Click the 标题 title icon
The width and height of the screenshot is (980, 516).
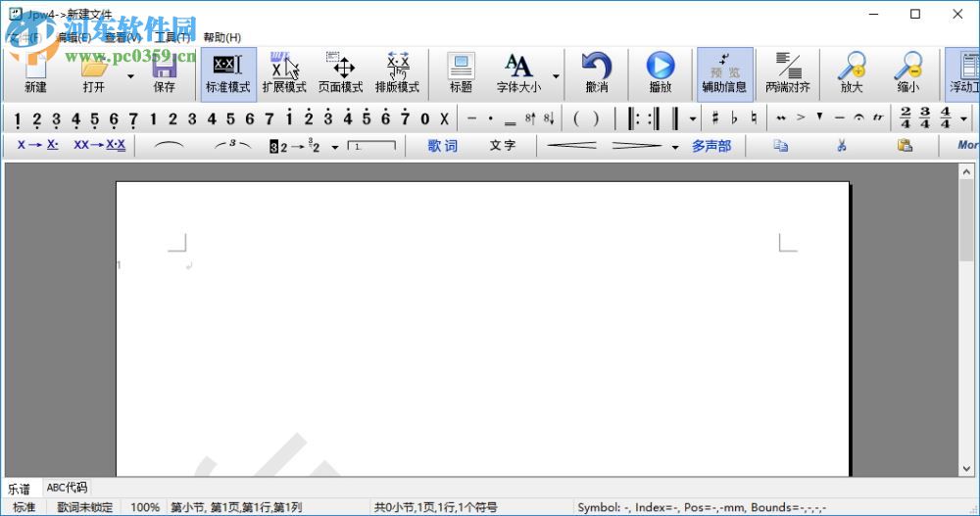point(461,74)
